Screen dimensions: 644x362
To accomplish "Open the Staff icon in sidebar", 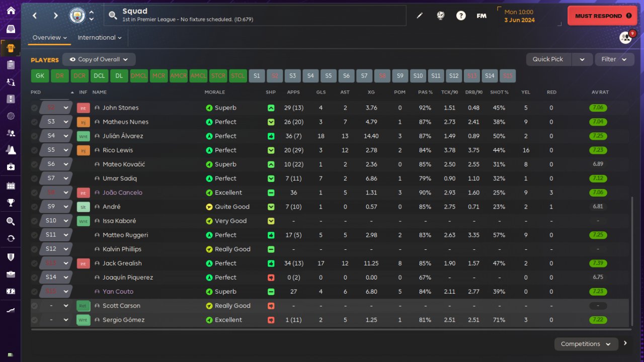I will point(11,133).
